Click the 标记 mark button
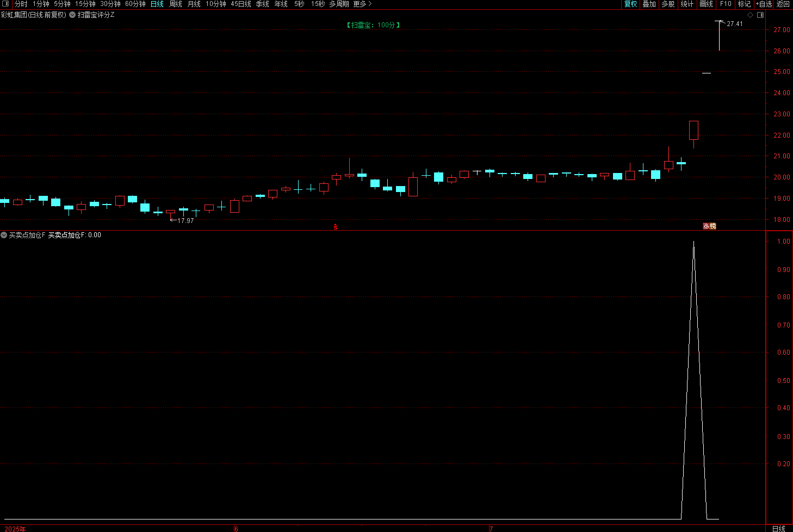Viewport: 793px width, 532px height. click(x=744, y=4)
